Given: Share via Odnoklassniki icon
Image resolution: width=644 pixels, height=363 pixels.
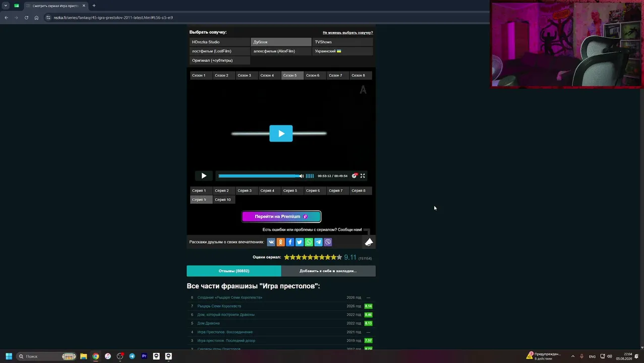Looking at the screenshot, I should point(280,242).
